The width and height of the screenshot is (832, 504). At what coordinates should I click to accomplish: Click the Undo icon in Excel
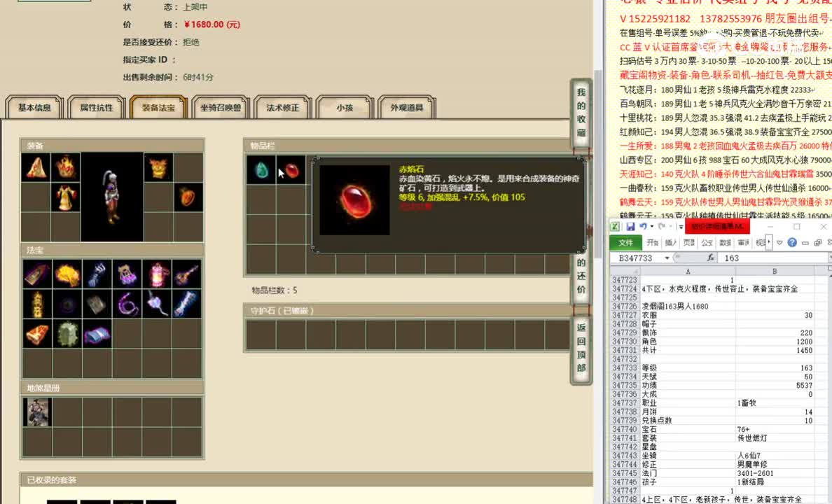coord(643,226)
